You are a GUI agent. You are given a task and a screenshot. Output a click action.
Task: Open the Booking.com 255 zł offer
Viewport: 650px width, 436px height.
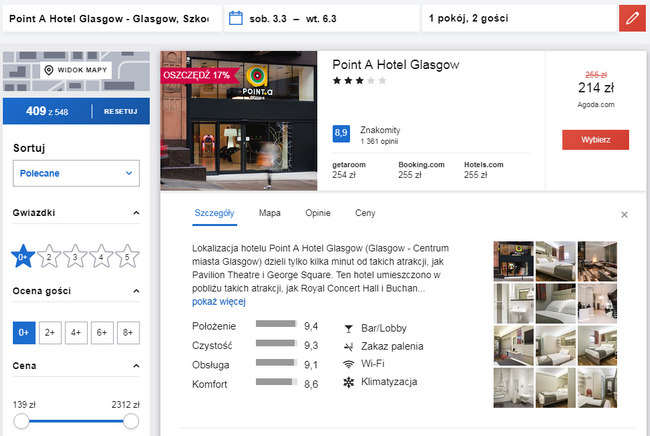421,170
